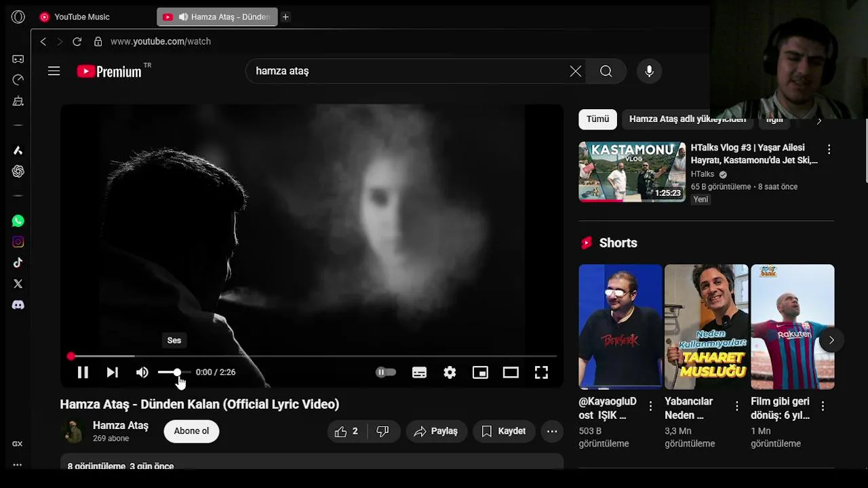
Task: Select the Hamza Ataş - Dünden browser tab
Action: point(217,17)
